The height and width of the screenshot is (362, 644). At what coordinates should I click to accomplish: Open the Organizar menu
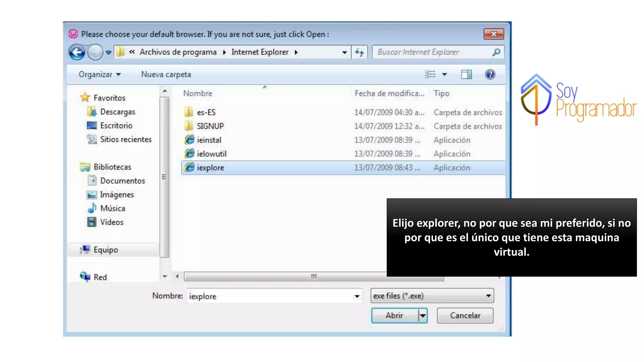100,74
